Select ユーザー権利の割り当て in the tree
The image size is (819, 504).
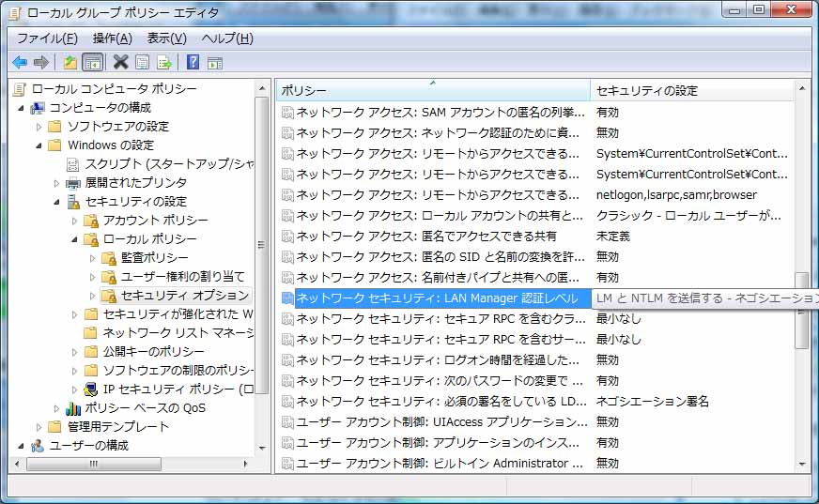[x=182, y=277]
